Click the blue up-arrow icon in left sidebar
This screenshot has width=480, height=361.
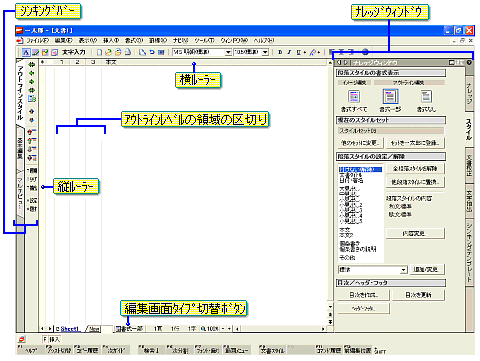pyautogui.click(x=32, y=111)
